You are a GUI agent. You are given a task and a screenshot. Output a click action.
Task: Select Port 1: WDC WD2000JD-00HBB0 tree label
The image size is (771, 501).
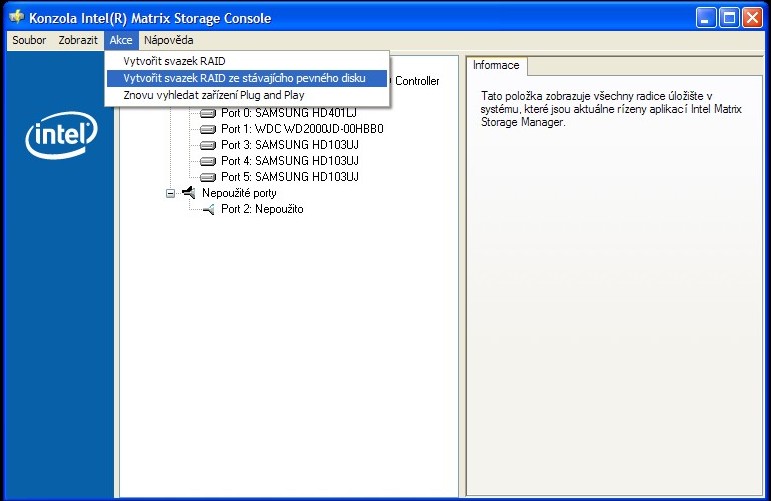302,129
